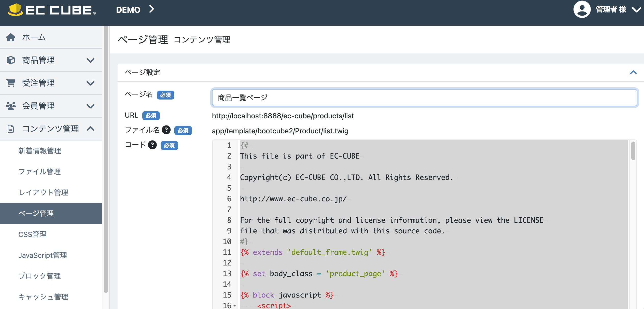The image size is (644, 309).
Task: Toggle the fold arrow on line 16
Action: point(235,305)
